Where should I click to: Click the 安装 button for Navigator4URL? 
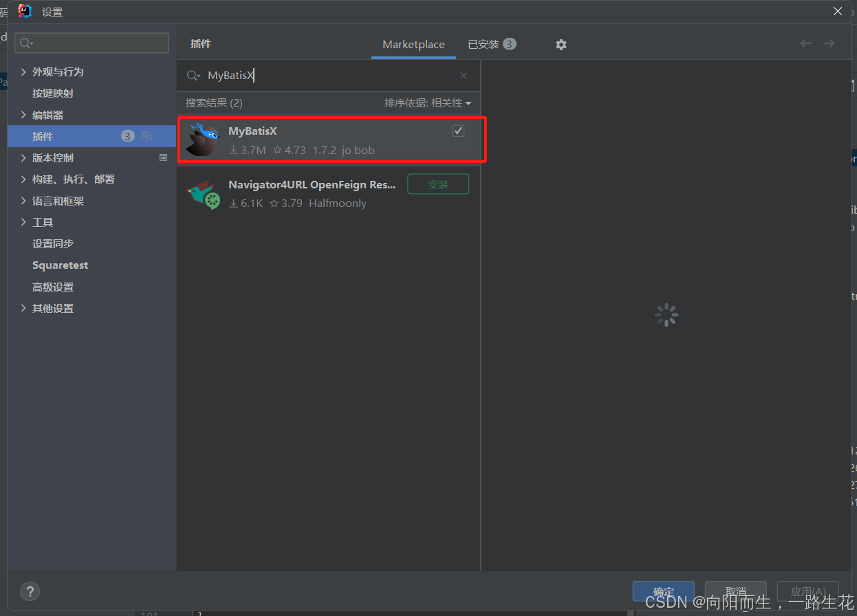tap(438, 184)
